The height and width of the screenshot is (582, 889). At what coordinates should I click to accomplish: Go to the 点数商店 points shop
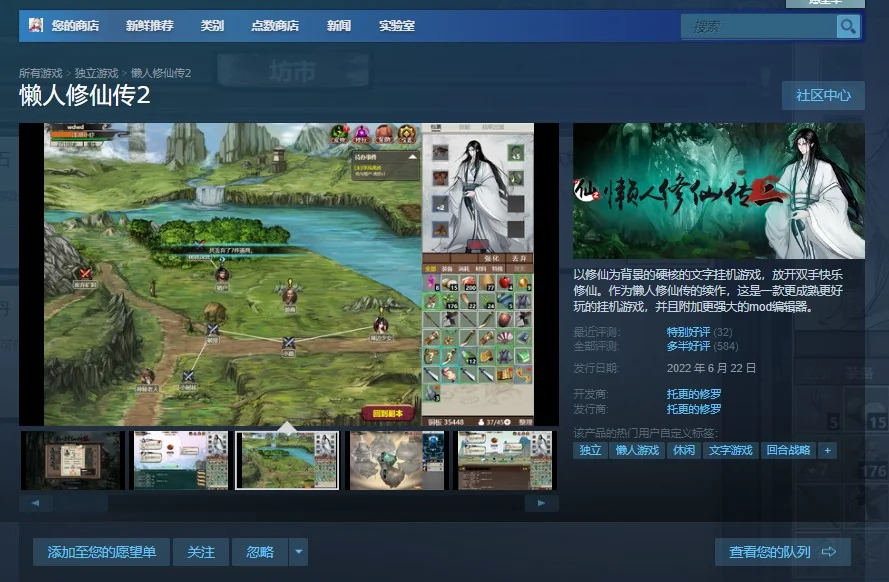(x=275, y=26)
